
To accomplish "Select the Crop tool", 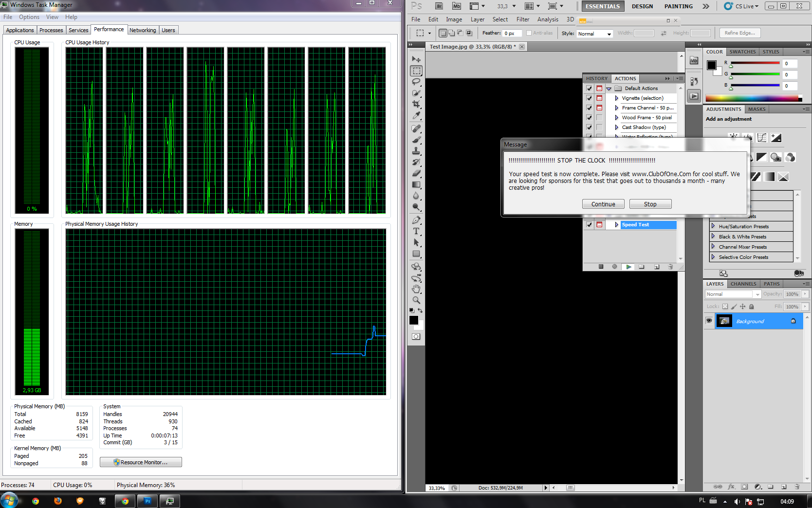I will pyautogui.click(x=416, y=104).
